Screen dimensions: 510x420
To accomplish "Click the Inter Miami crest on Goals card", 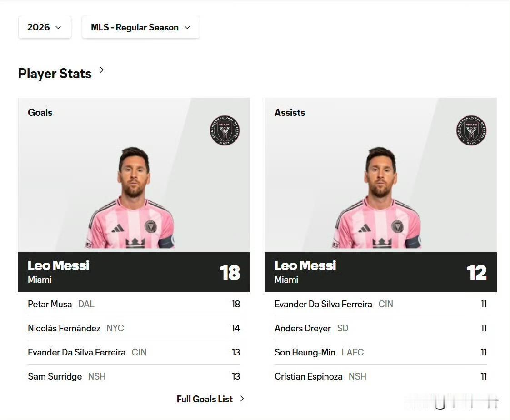I will [x=225, y=130].
